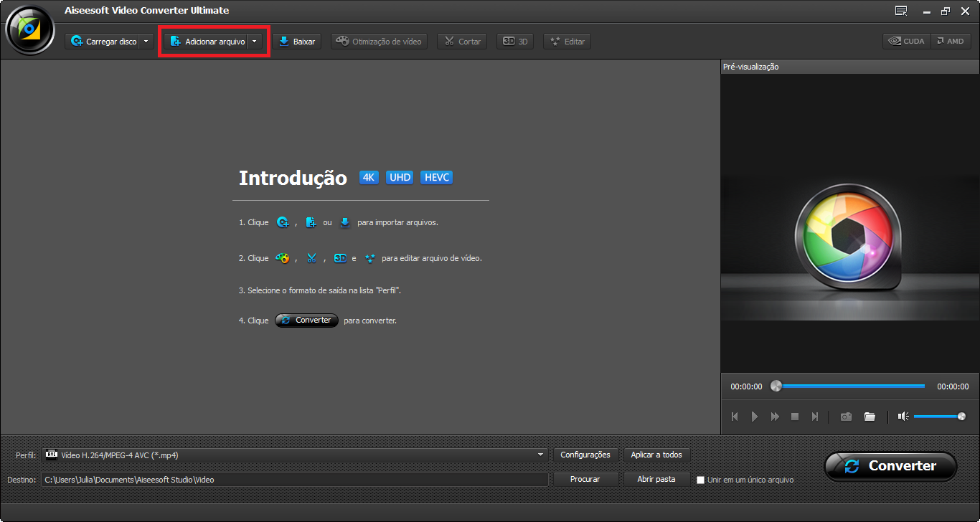The height and width of the screenshot is (522, 980).
Task: Open the Perfil format dropdown
Action: pyautogui.click(x=540, y=455)
